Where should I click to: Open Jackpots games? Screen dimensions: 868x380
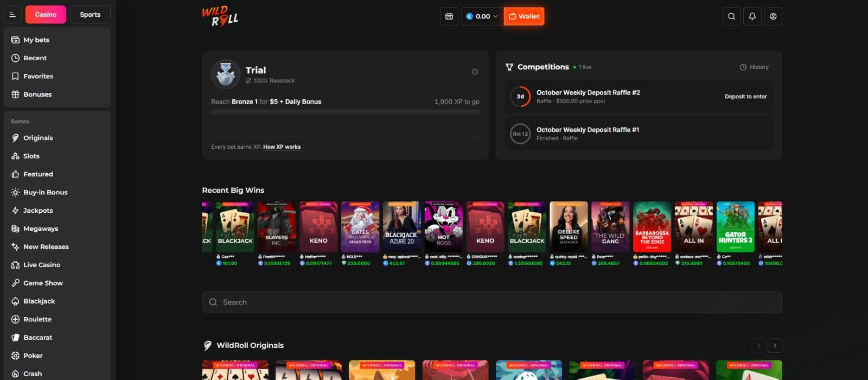coord(57,211)
